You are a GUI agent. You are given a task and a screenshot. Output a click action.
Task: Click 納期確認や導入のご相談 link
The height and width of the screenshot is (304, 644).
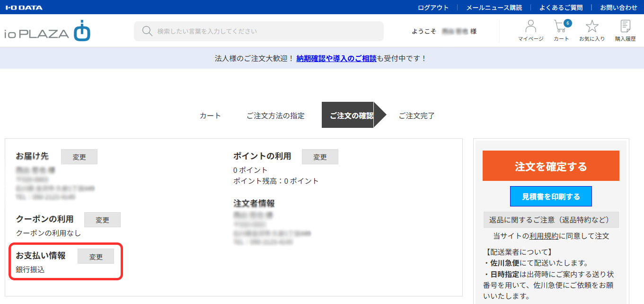pos(336,58)
